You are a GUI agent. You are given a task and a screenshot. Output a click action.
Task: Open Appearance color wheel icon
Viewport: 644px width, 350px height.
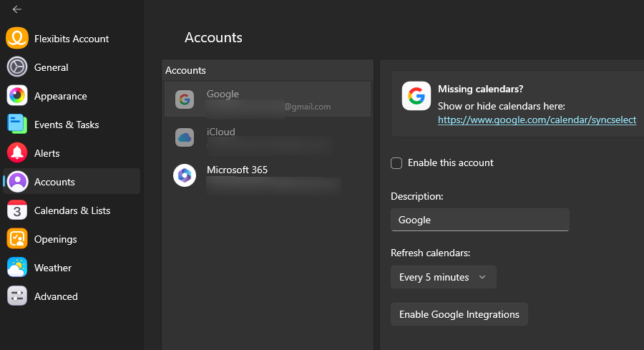pos(17,96)
